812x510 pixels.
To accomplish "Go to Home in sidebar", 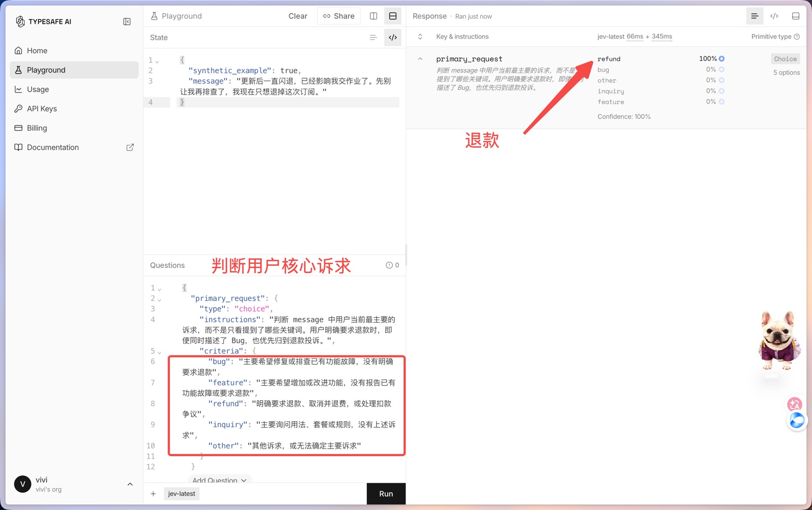I will 74,51.
